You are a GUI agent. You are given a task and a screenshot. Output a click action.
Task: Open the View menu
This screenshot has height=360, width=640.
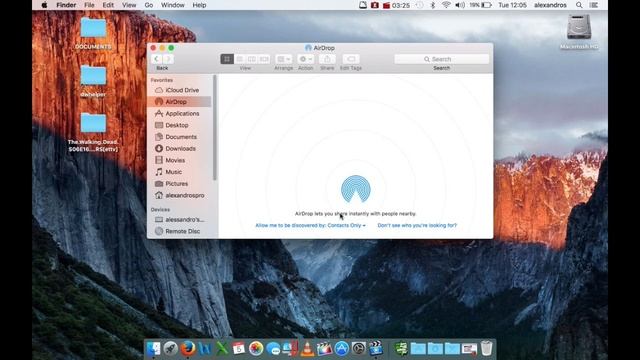pos(129,5)
